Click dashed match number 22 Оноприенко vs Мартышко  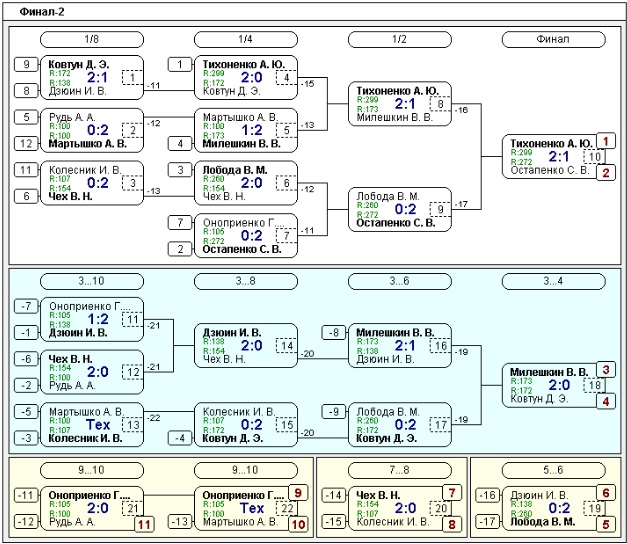tap(286, 508)
